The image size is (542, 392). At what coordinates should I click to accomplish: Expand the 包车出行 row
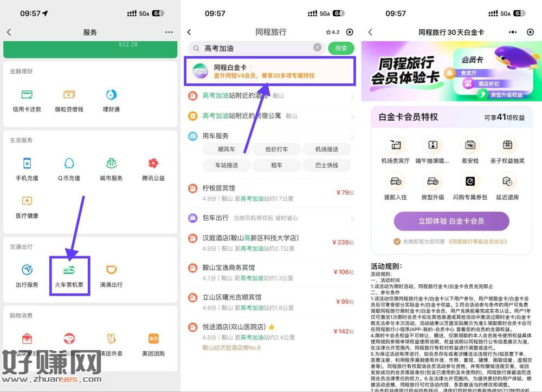272,218
